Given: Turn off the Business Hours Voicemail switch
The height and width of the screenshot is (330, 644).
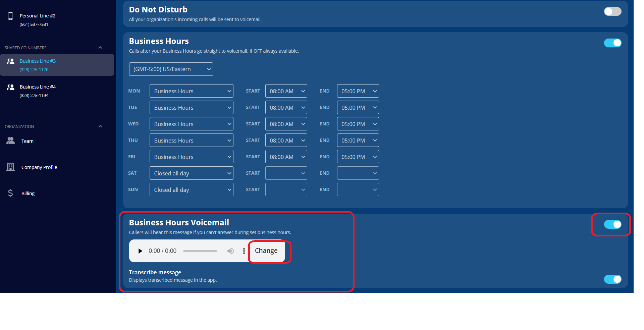Looking at the screenshot, I should click(x=612, y=224).
